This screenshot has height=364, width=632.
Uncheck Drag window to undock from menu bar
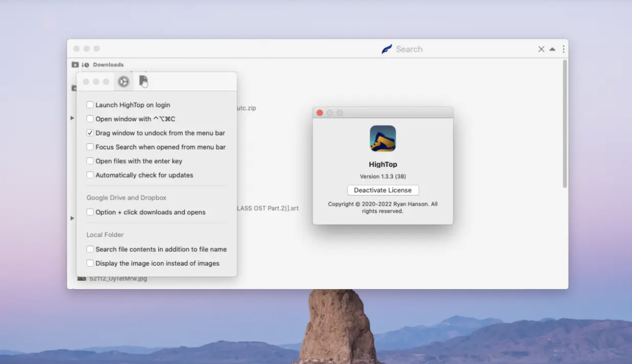(x=90, y=133)
